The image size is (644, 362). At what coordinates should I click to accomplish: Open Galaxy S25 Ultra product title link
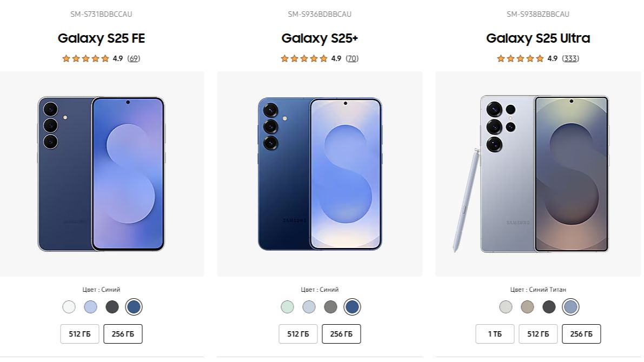tap(537, 38)
